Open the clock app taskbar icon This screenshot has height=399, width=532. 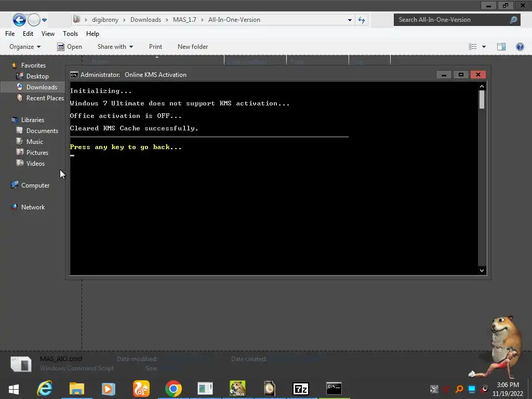click(270, 389)
